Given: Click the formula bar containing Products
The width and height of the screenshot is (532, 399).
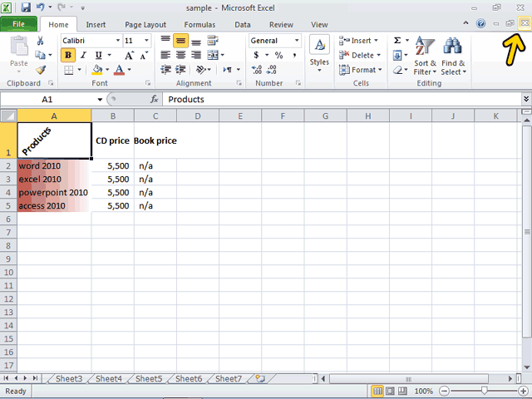Looking at the screenshot, I should tap(342, 100).
